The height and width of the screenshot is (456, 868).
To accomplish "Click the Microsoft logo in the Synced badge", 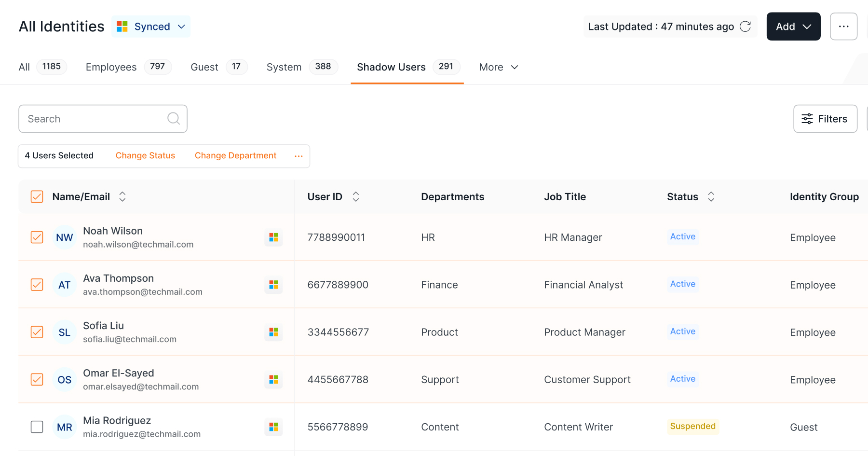I will tap(122, 27).
